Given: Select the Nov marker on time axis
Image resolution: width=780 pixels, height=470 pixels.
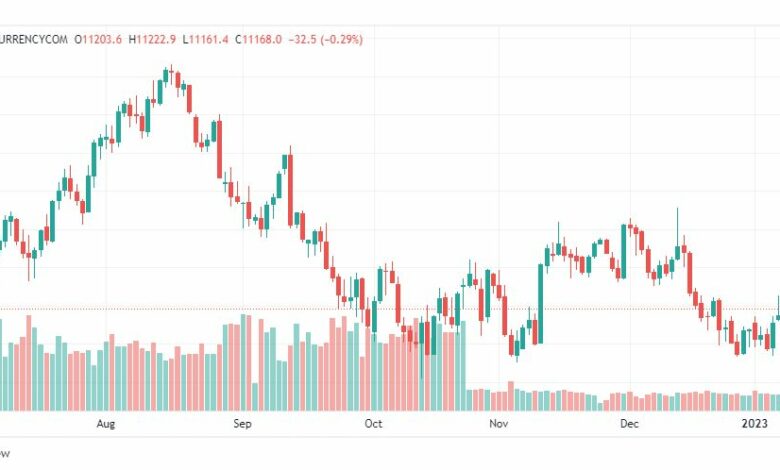Looking at the screenshot, I should click(498, 424).
